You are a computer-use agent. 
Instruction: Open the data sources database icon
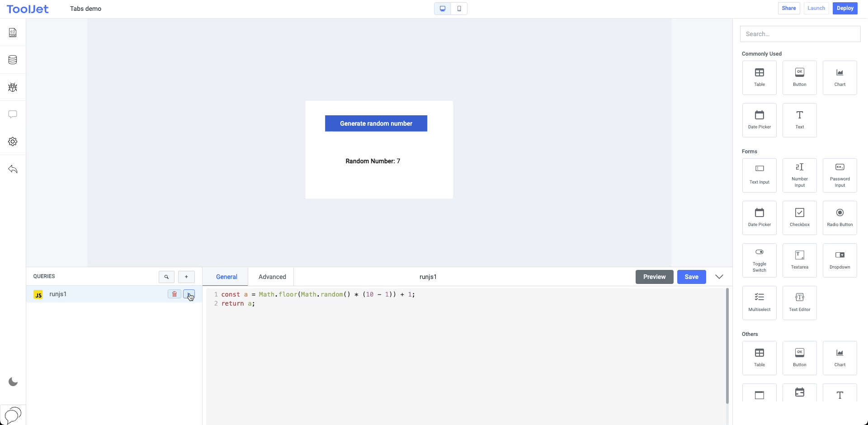pos(13,60)
